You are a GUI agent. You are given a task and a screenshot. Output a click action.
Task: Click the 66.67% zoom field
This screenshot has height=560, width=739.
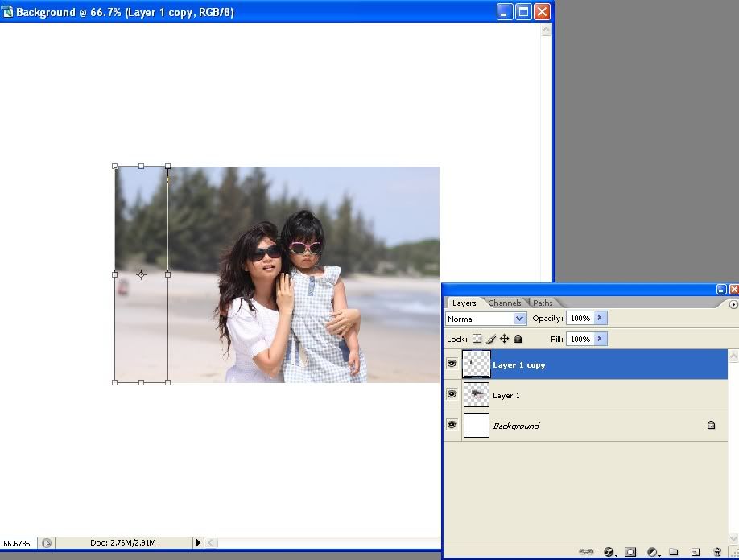(17, 543)
